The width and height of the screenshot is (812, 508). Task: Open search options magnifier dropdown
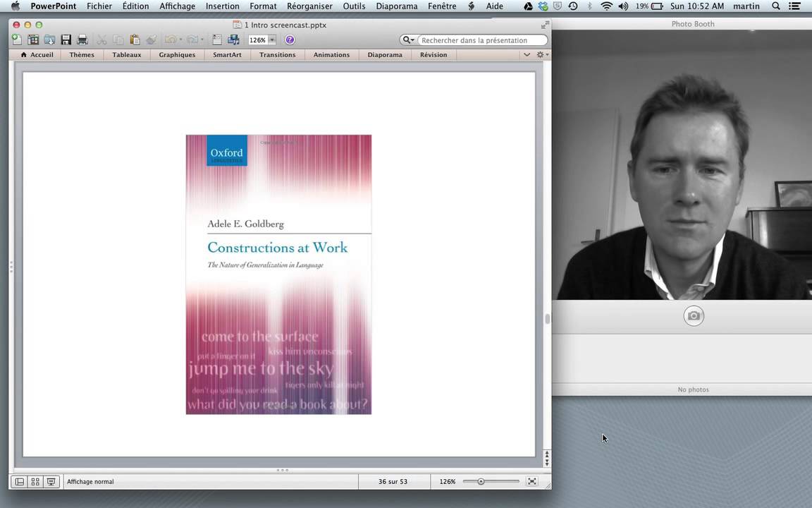pyautogui.click(x=409, y=40)
